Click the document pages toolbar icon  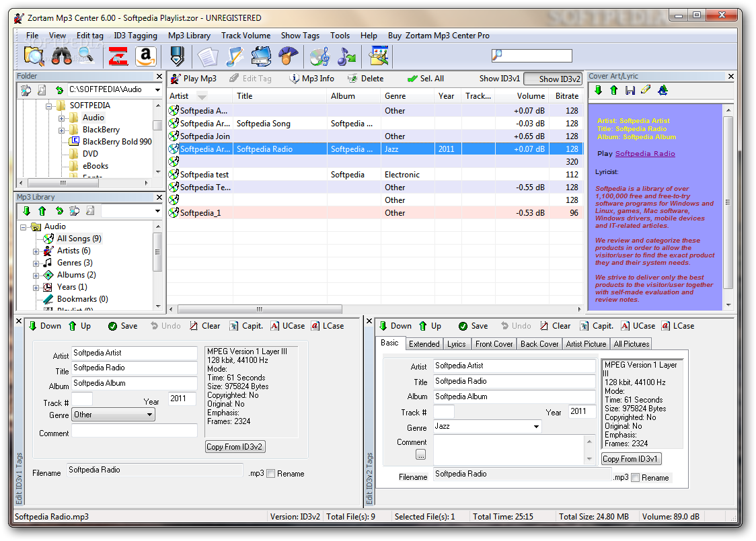pyautogui.click(x=207, y=56)
